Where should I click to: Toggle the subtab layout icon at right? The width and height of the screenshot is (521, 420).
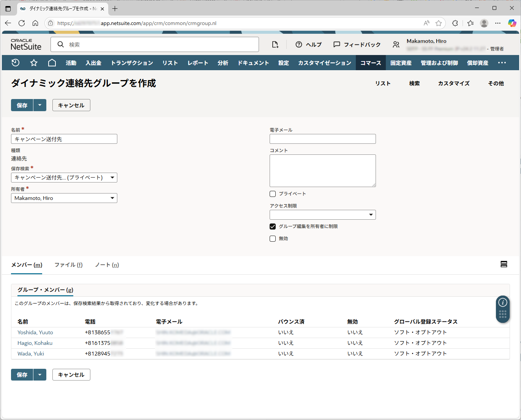pos(504,264)
